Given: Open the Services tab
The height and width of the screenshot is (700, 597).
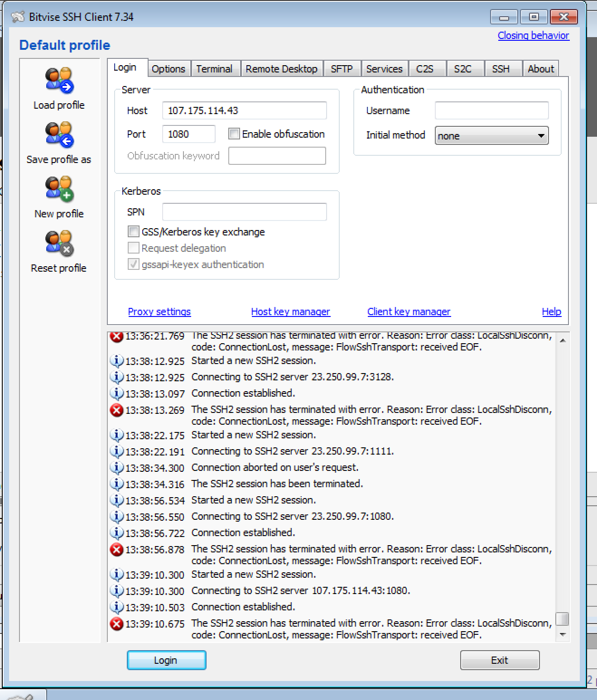Looking at the screenshot, I should point(384,69).
